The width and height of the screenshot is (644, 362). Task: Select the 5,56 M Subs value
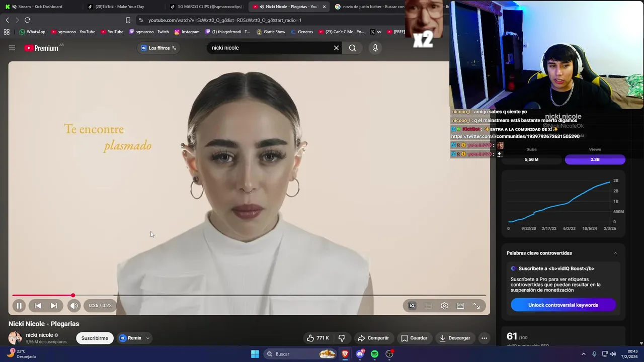click(x=531, y=159)
